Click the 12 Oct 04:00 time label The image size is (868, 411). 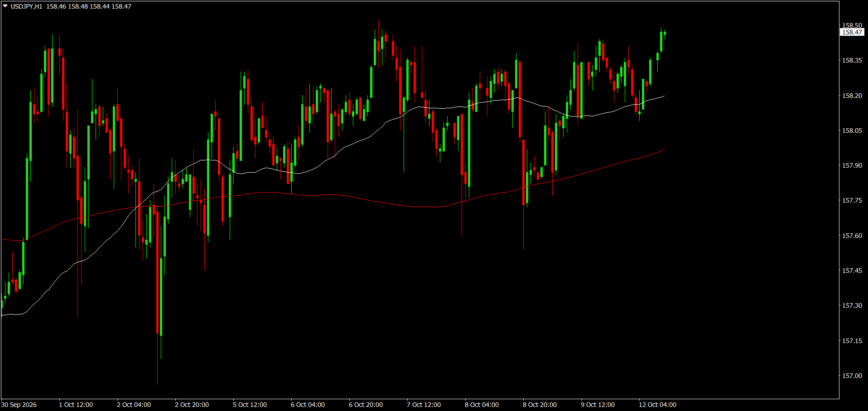[x=658, y=405]
